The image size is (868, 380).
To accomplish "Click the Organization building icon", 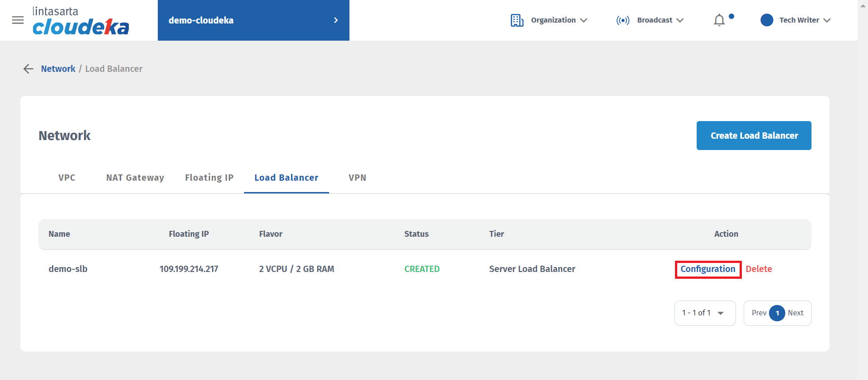I will (517, 20).
